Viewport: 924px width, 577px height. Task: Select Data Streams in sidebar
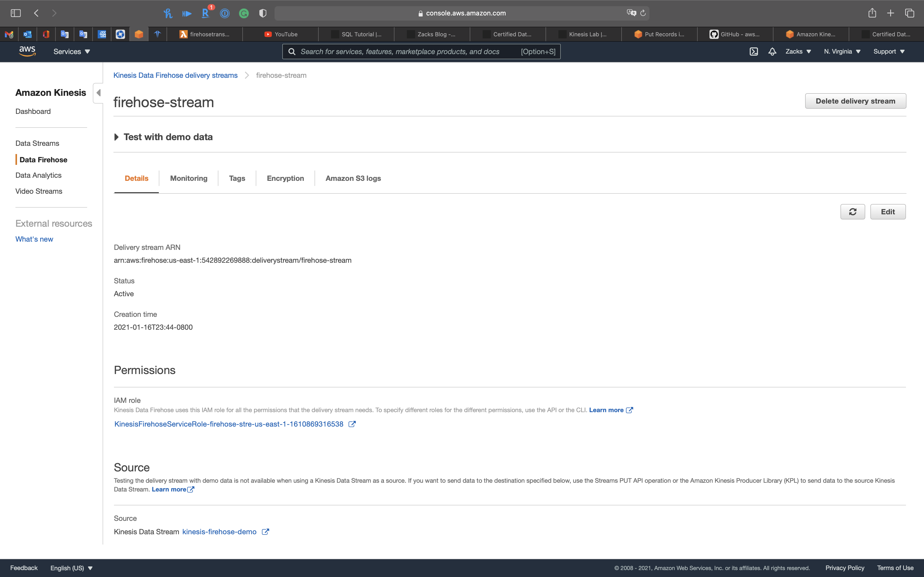[37, 143]
